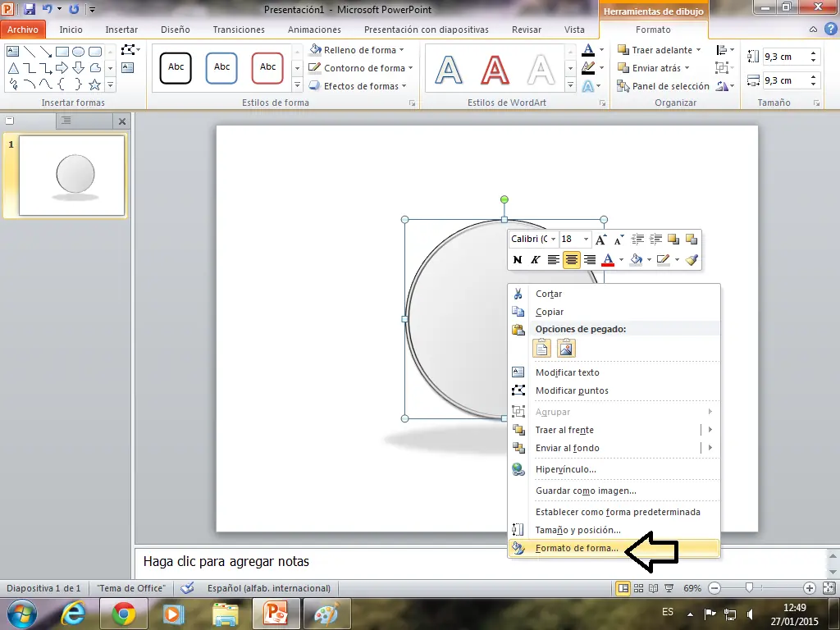Choose Cortar in context menu
840x630 pixels.
[614, 294]
